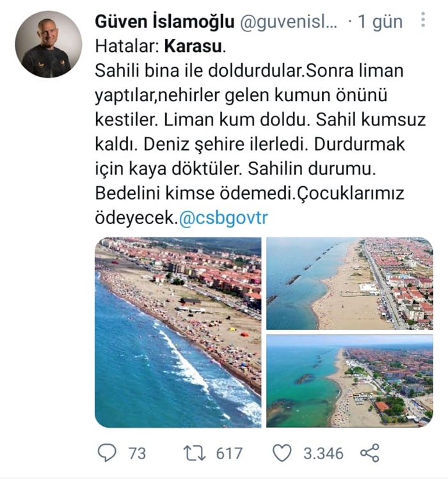
Task: Open Güven İslamoğlu's profile picture
Action: [49, 44]
